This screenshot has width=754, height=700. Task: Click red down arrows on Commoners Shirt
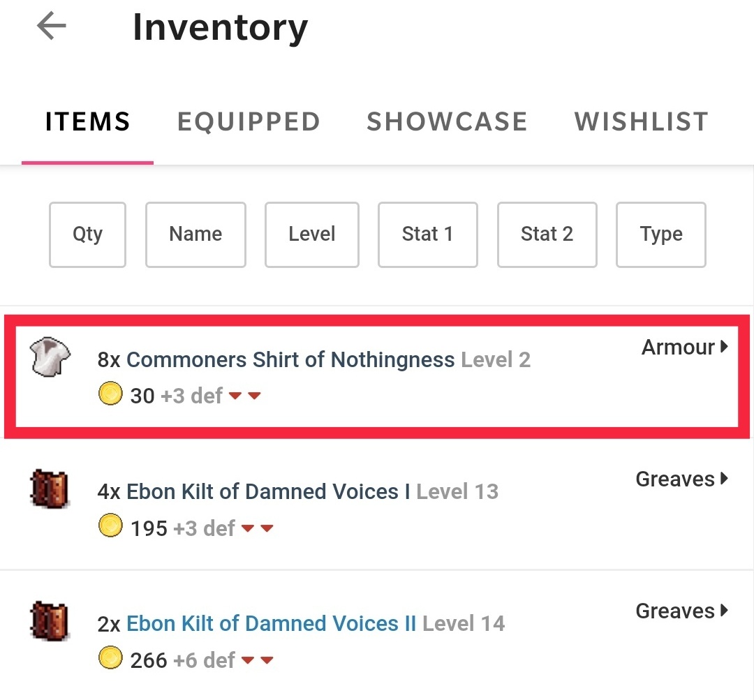tap(244, 396)
